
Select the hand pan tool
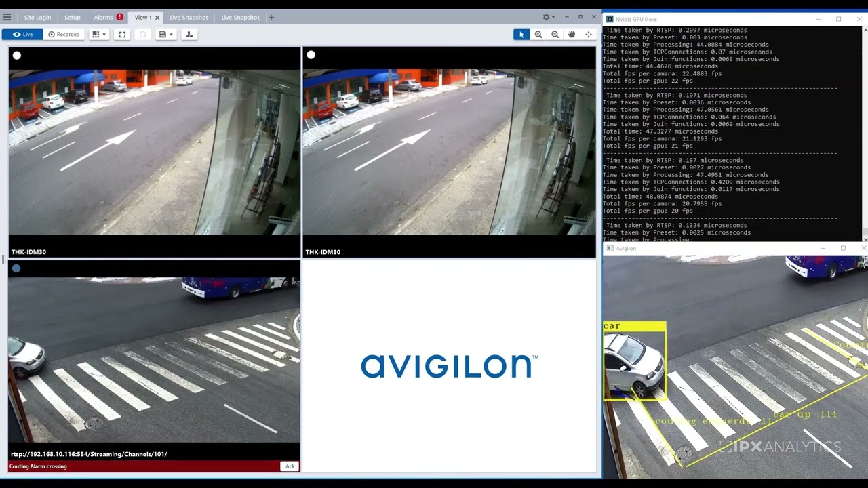(572, 35)
